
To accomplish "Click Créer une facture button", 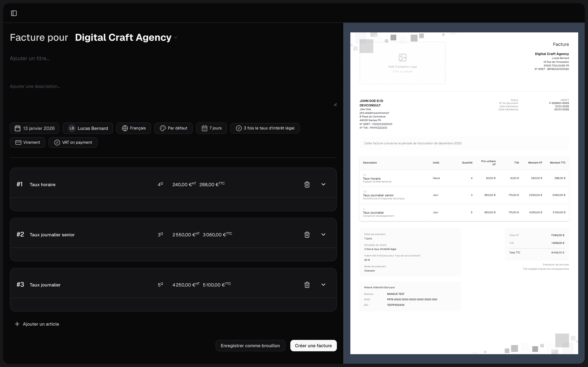I will coord(313,346).
